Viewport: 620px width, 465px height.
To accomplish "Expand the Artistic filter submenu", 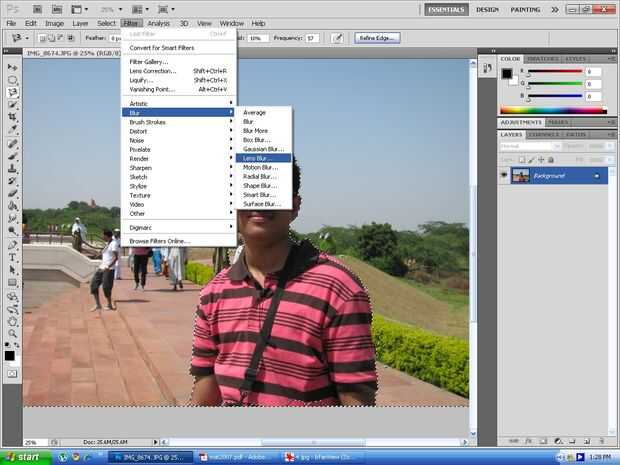I will (x=178, y=103).
